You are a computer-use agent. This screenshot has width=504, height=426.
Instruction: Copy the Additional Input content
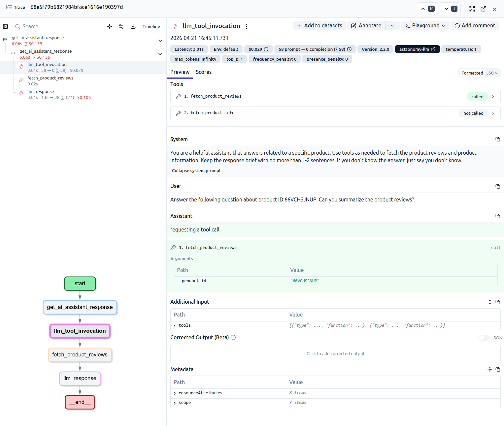(x=498, y=302)
